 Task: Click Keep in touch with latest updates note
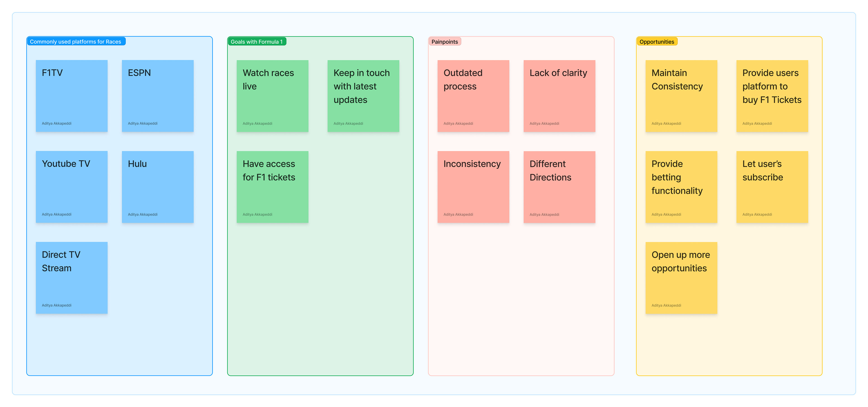click(363, 96)
